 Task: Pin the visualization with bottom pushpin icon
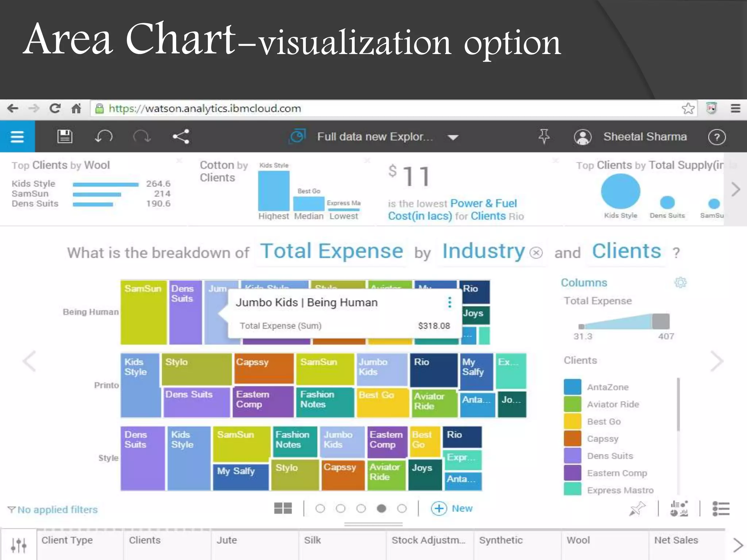point(637,509)
